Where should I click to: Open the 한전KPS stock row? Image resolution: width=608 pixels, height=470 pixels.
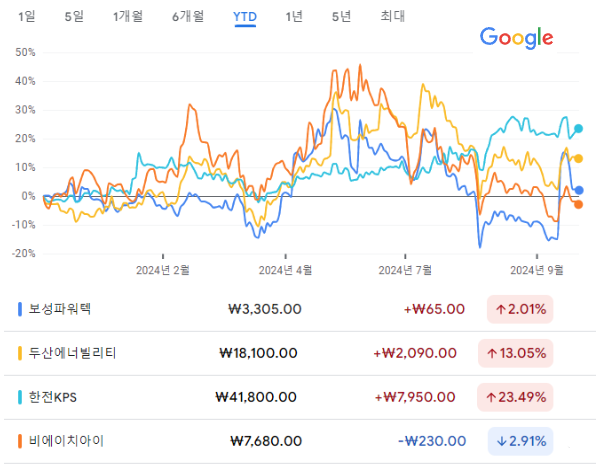pos(300,397)
